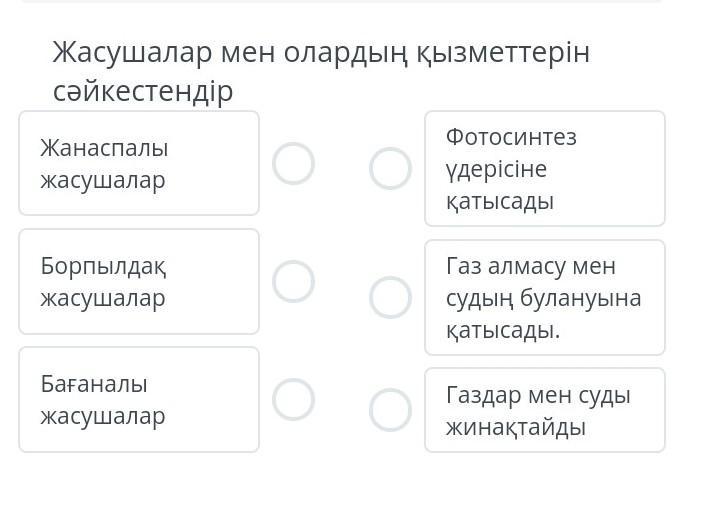Click the connector circle for Фотосинтез үдерісіне қатысады
The height and width of the screenshot is (505, 702).
click(390, 168)
